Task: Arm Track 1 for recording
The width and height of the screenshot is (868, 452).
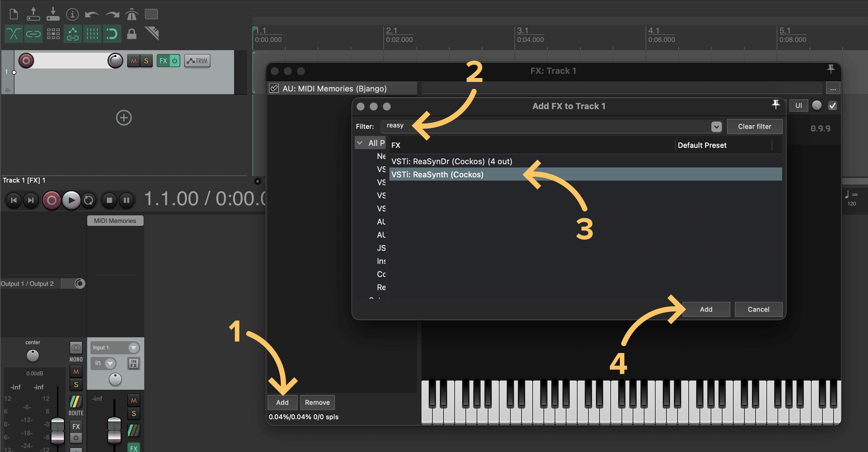Action: point(26,61)
